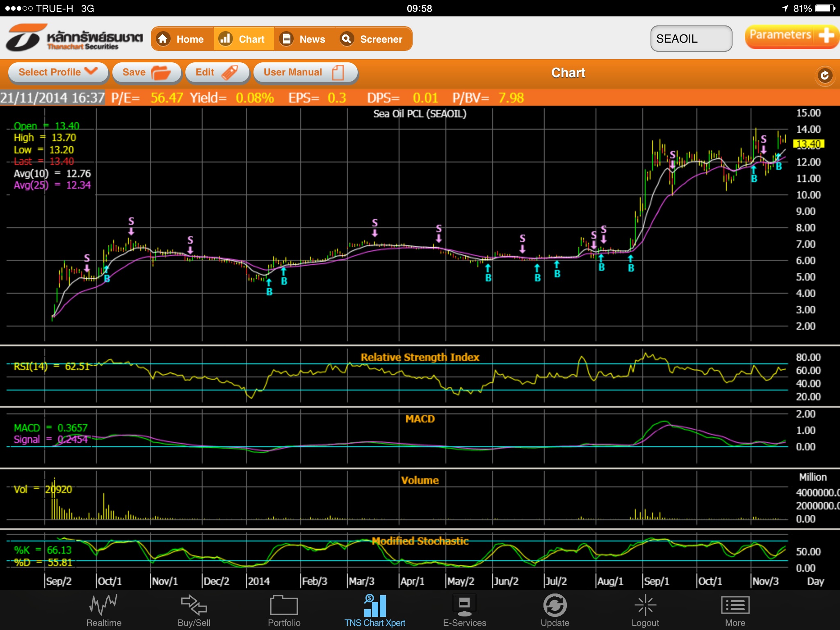Open the Screener tab
This screenshot has height=630, width=840.
coord(373,39)
